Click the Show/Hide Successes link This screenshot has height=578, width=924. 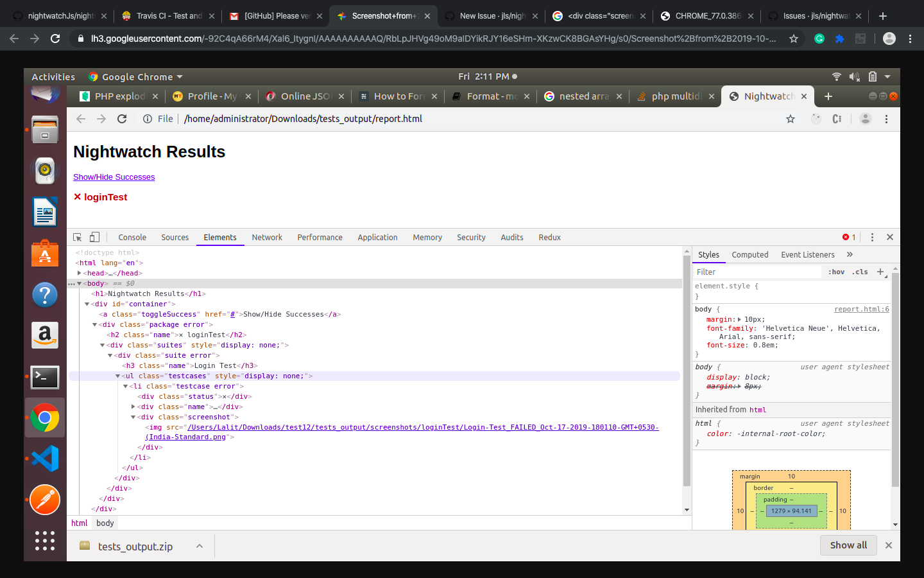click(x=114, y=177)
